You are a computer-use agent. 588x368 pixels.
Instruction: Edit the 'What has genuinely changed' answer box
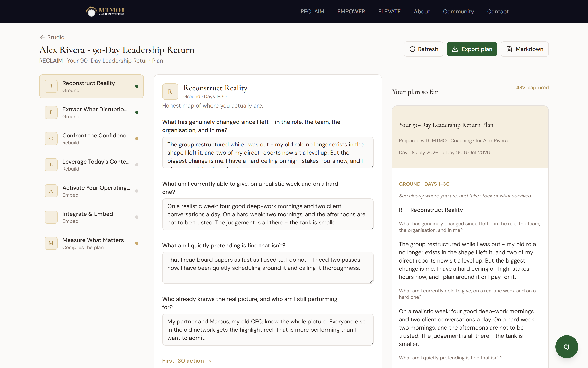(267, 152)
